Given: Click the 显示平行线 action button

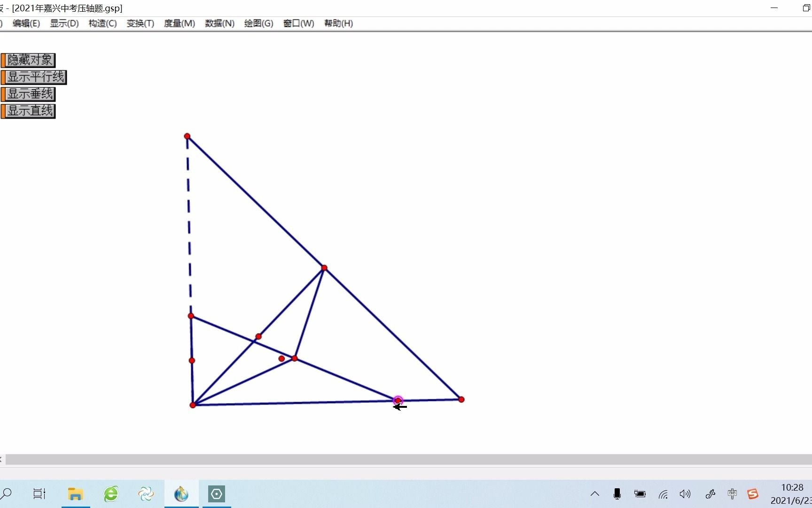Looking at the screenshot, I should [x=34, y=77].
